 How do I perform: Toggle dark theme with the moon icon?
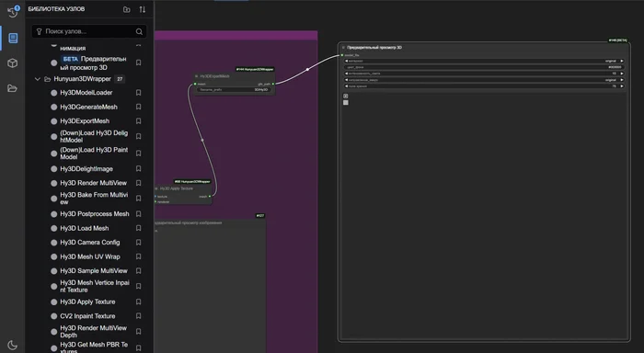[13, 346]
